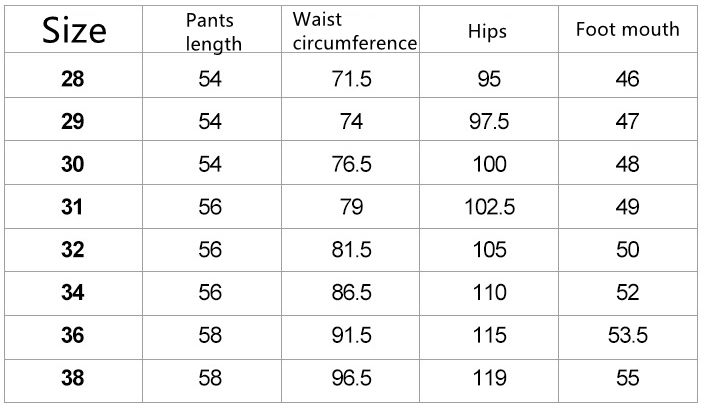
Task: Click the "Waist circumference" column header
Action: click(354, 31)
